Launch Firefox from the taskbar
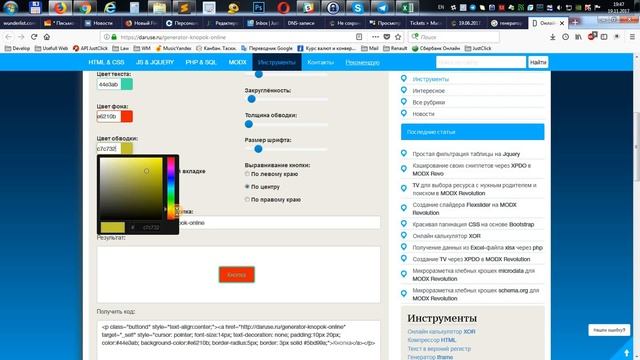 [x=60, y=7]
